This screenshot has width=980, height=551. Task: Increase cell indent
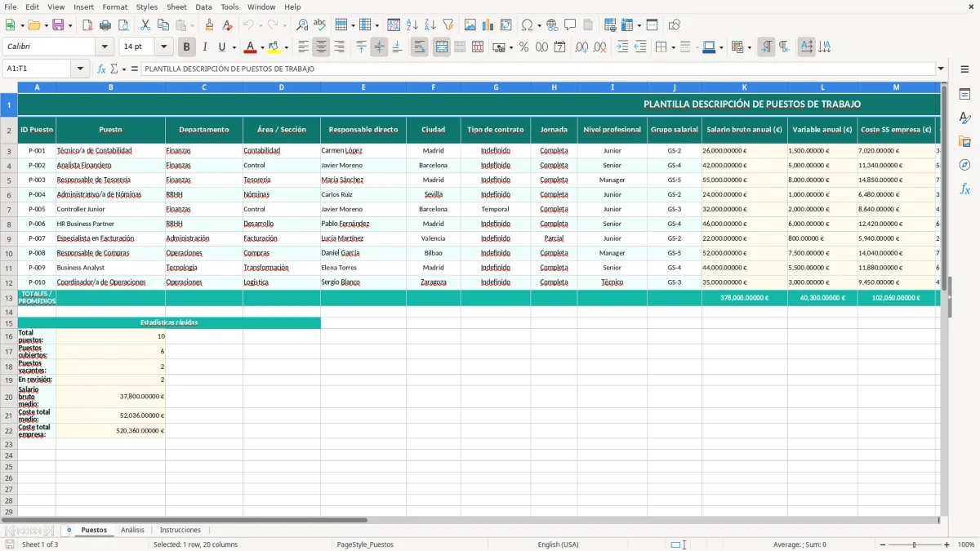coord(622,47)
